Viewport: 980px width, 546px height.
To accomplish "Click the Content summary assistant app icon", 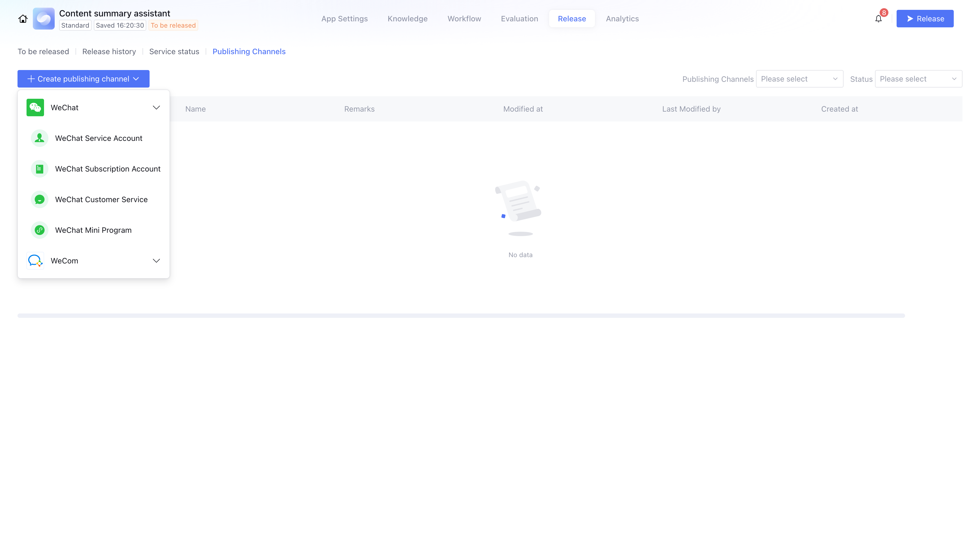I will 43,19.
